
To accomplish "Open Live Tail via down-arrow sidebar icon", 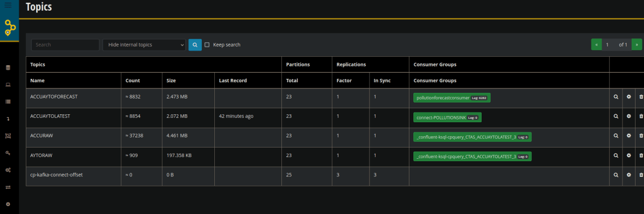I will click(x=8, y=119).
